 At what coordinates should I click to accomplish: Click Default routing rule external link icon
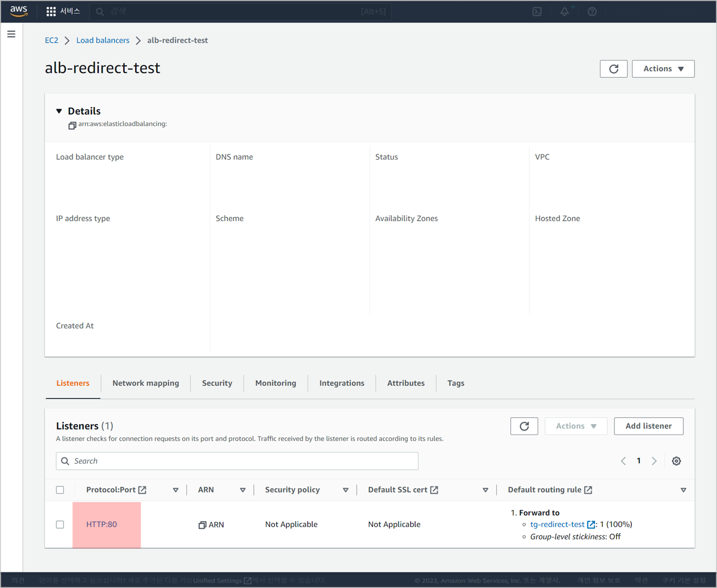pyautogui.click(x=588, y=490)
